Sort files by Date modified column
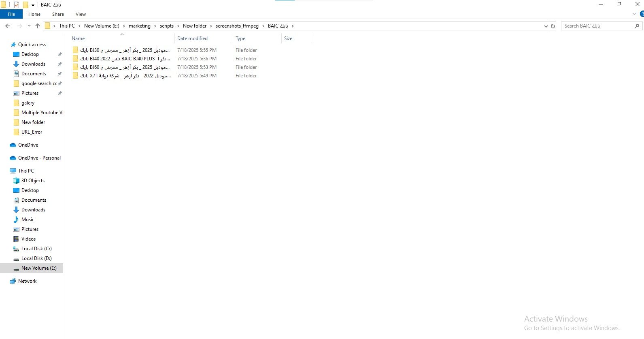 coord(192,38)
